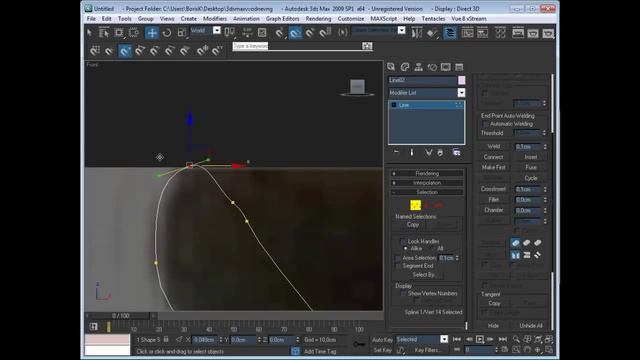Open the Select by Name tool
The width and height of the screenshot is (640, 360).
[x=104, y=33]
